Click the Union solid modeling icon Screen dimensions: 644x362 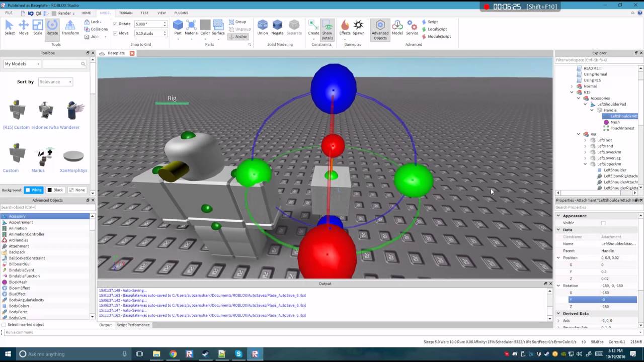[263, 28]
